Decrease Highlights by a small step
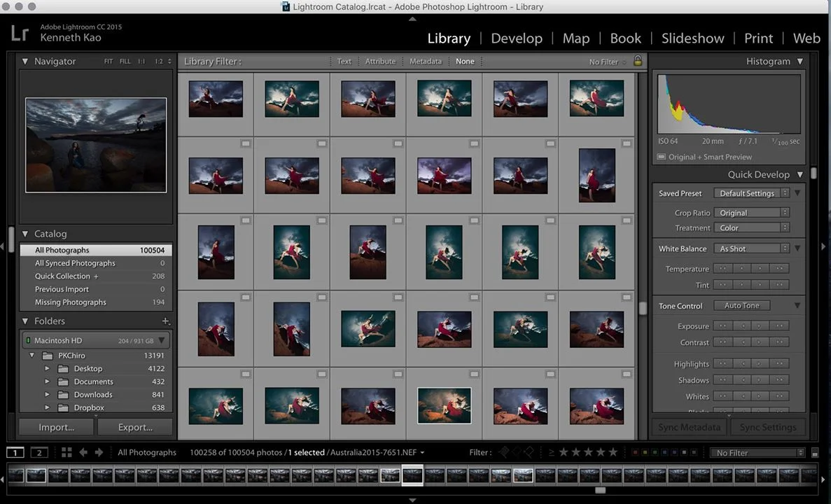The image size is (831, 504). click(742, 363)
